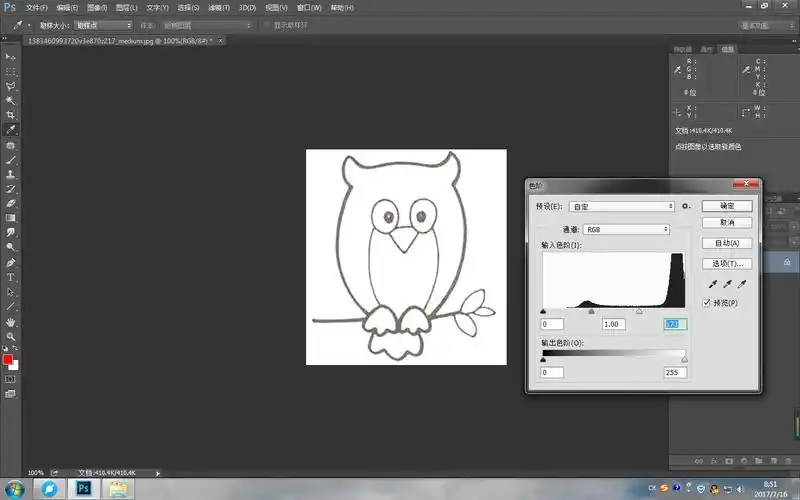Select the Zoom tool in the toolbox
The width and height of the screenshot is (800, 500).
click(10, 337)
